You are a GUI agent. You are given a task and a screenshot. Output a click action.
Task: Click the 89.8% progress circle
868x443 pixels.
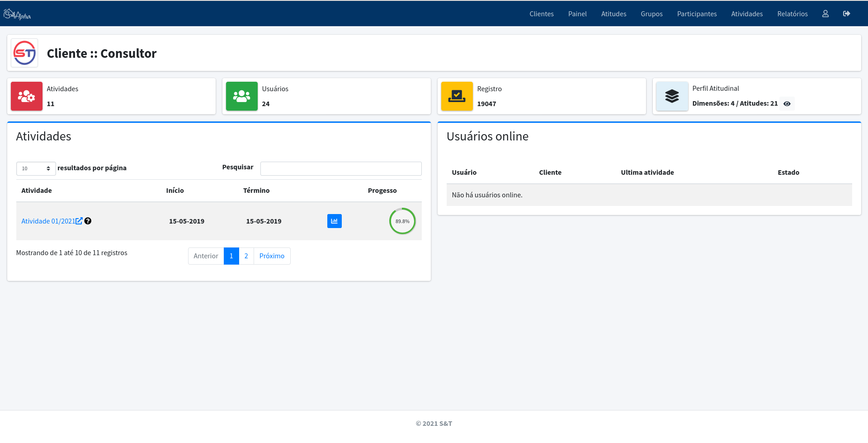click(x=402, y=221)
